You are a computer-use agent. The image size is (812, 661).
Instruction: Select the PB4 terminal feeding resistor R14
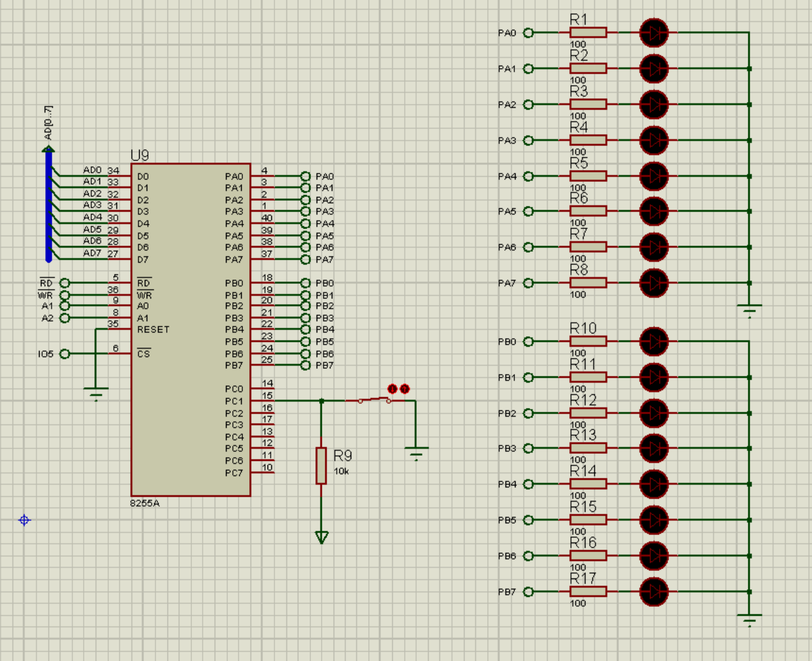pos(528,484)
